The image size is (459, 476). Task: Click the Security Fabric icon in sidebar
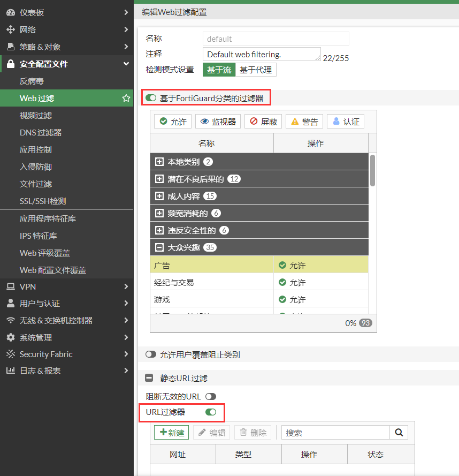pos(11,354)
